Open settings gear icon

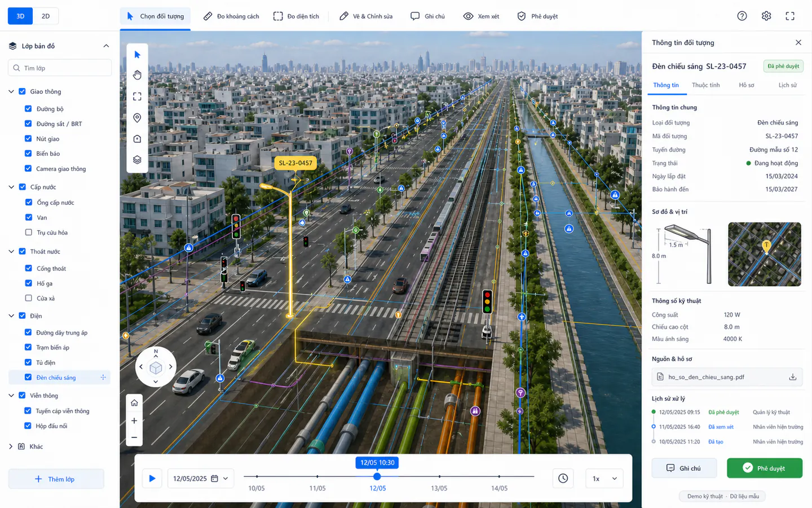click(766, 16)
